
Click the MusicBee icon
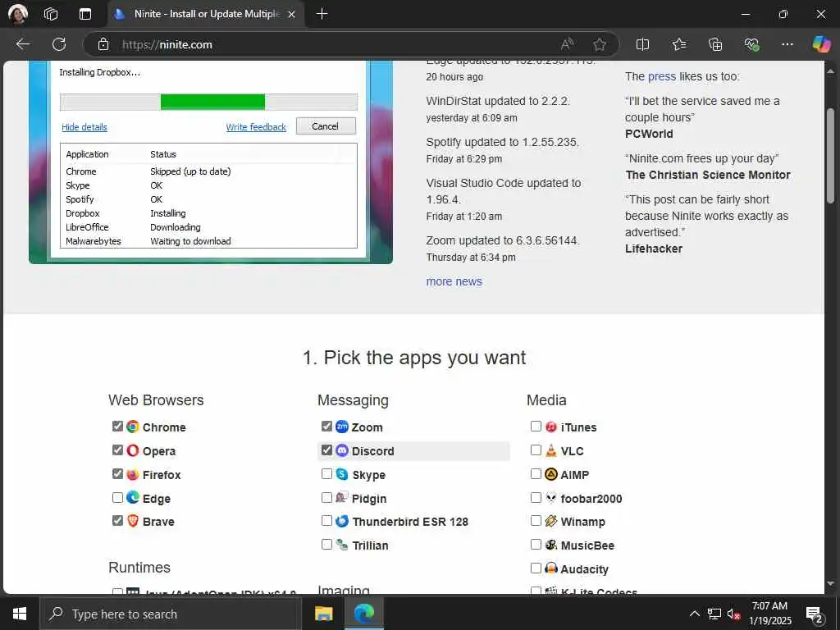pyautogui.click(x=550, y=545)
